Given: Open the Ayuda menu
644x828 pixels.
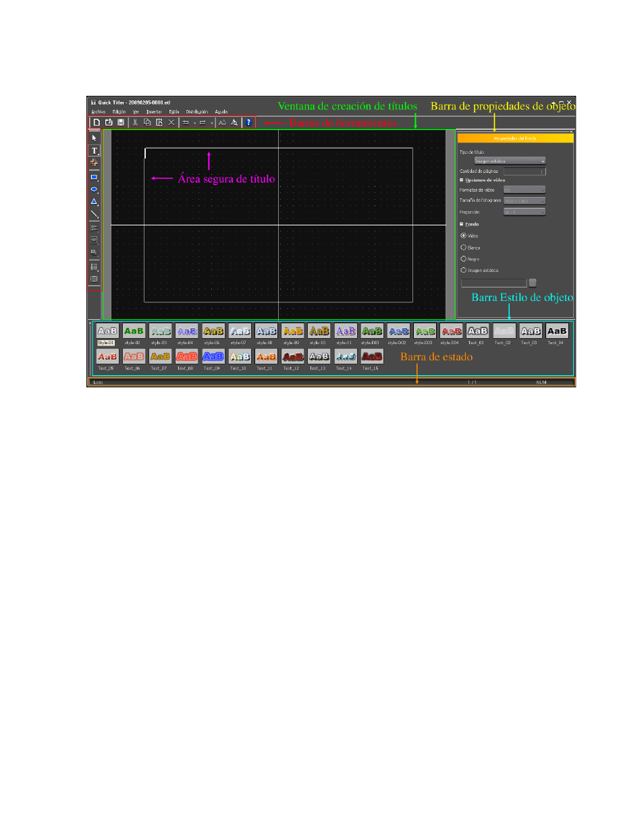Looking at the screenshot, I should 221,111.
